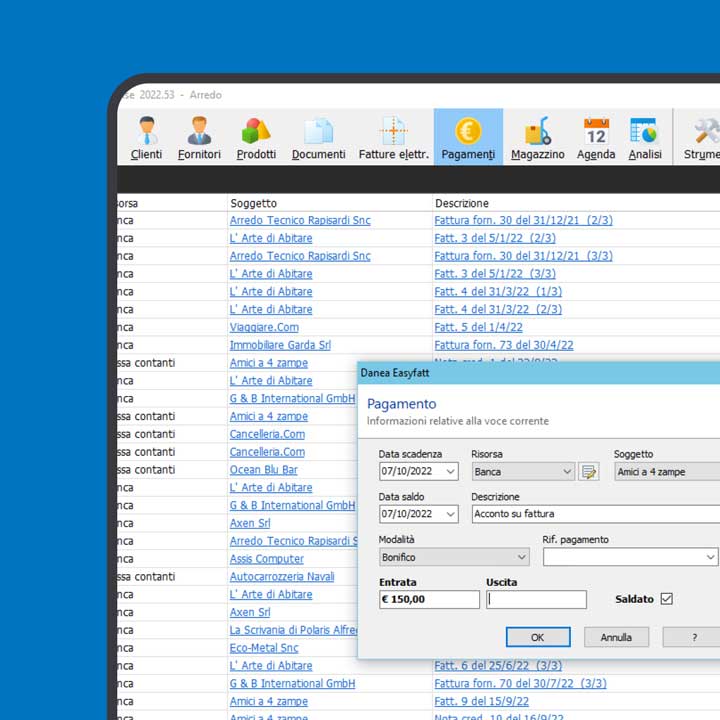Click the Annulla button
720x720 pixels.
(616, 637)
